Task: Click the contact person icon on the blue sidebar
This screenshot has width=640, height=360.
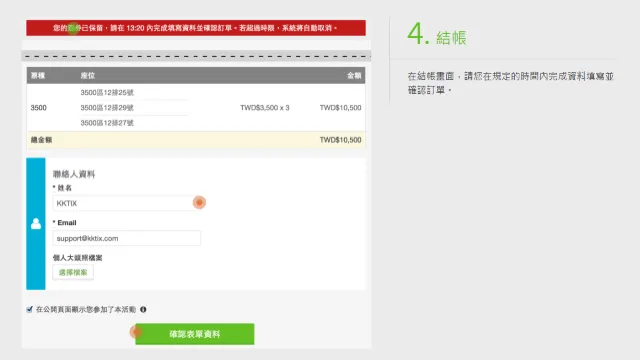Action: (x=36, y=224)
